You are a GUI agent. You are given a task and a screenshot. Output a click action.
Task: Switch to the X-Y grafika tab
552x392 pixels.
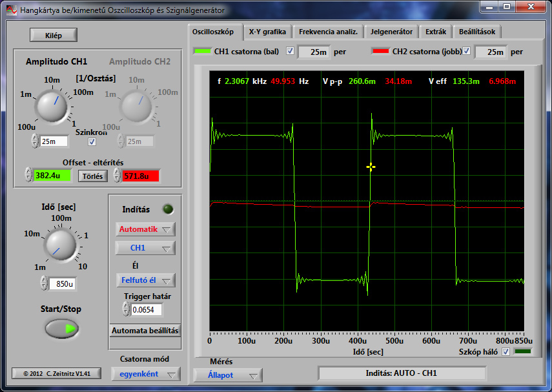(x=267, y=32)
